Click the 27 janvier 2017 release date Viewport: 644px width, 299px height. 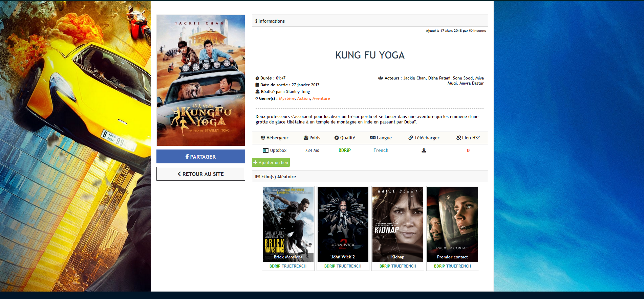[x=305, y=85]
